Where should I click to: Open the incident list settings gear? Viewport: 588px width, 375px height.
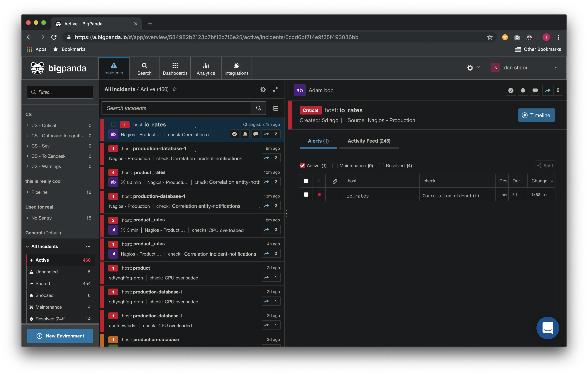click(263, 89)
